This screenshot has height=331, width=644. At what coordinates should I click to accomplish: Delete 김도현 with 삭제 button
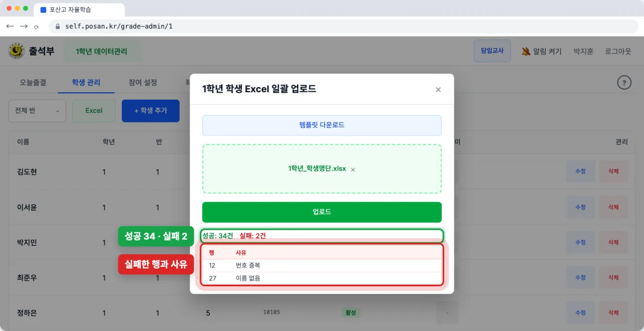[x=613, y=172]
